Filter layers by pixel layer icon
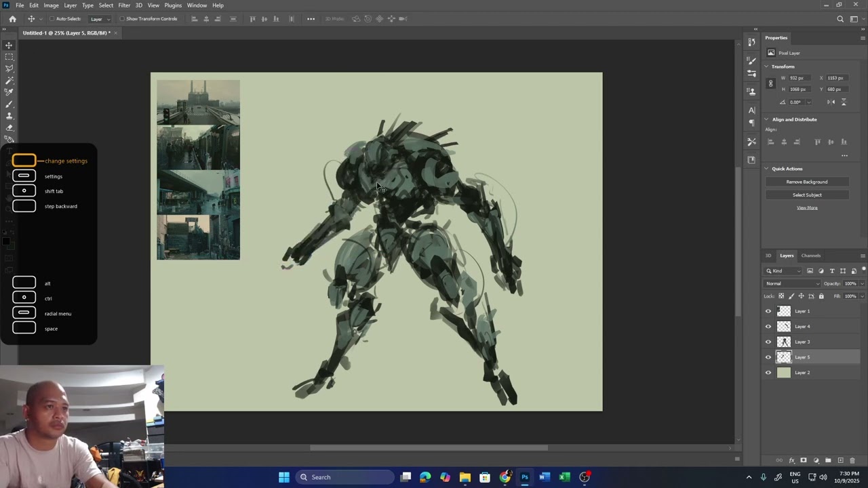868x488 pixels. (810, 271)
